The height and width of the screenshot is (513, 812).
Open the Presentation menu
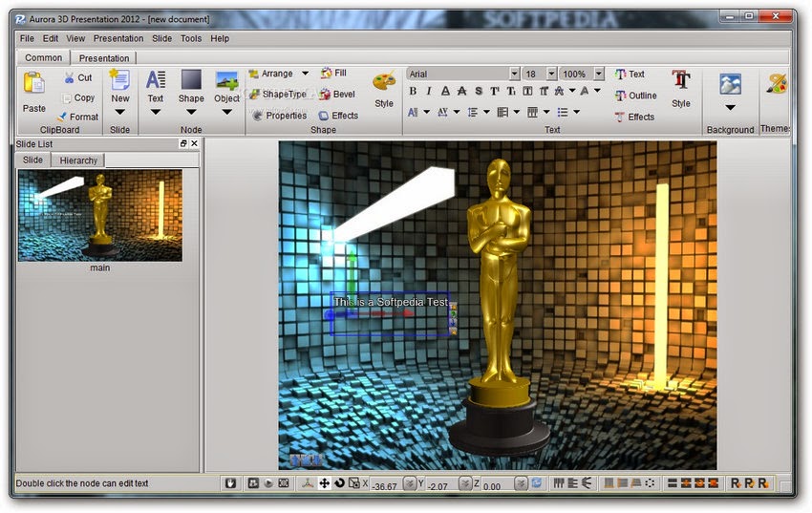(118, 38)
